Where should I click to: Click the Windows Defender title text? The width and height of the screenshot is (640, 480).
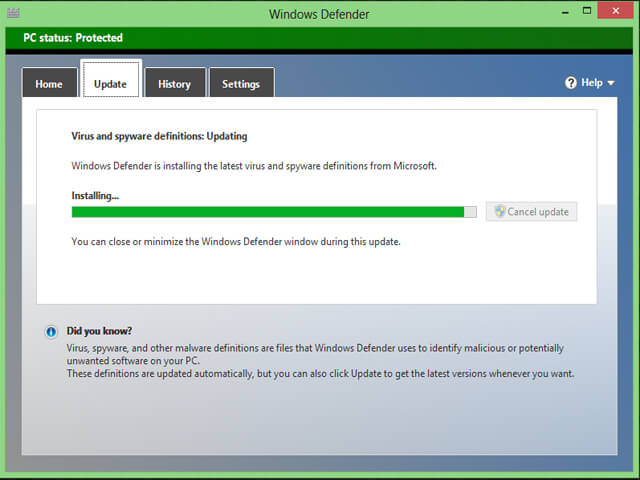point(319,14)
